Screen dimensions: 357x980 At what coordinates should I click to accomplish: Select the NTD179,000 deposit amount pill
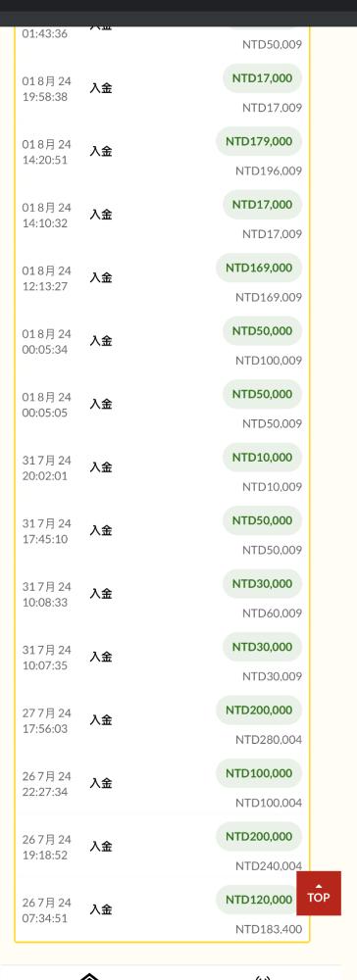click(259, 141)
